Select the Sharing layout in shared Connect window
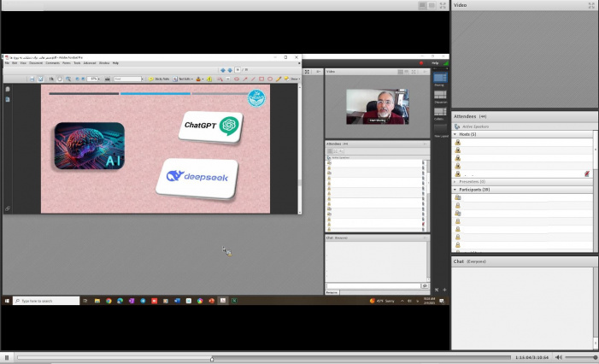The width and height of the screenshot is (599, 364). pyautogui.click(x=440, y=79)
